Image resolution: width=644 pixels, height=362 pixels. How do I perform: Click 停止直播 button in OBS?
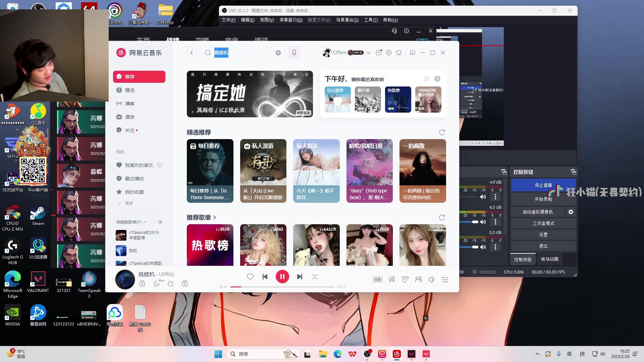543,185
